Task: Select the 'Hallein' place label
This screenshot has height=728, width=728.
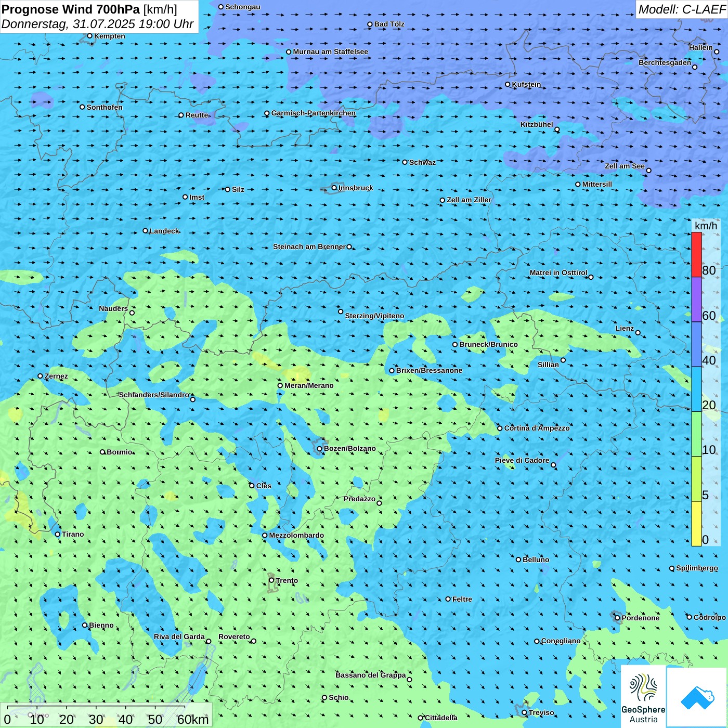Action: tap(701, 47)
